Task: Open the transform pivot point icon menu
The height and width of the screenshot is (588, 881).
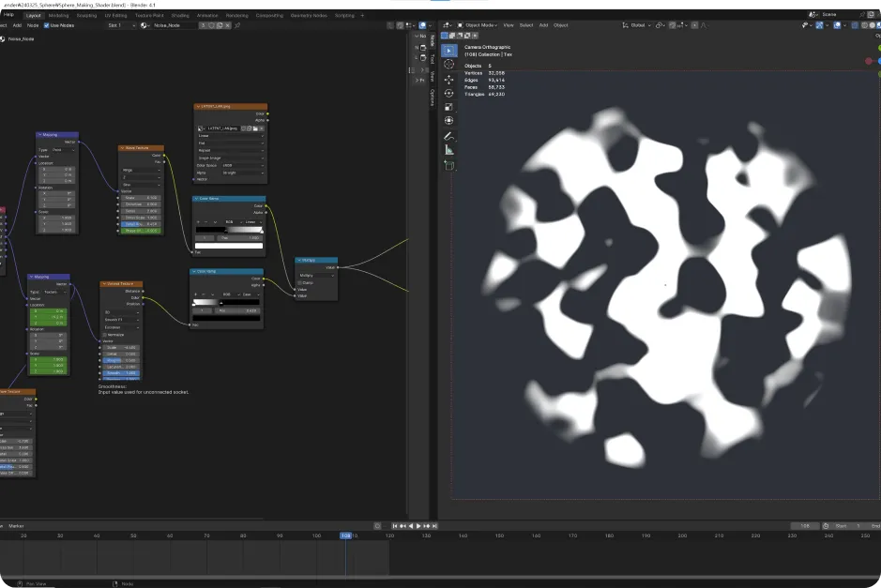Action: [661, 25]
